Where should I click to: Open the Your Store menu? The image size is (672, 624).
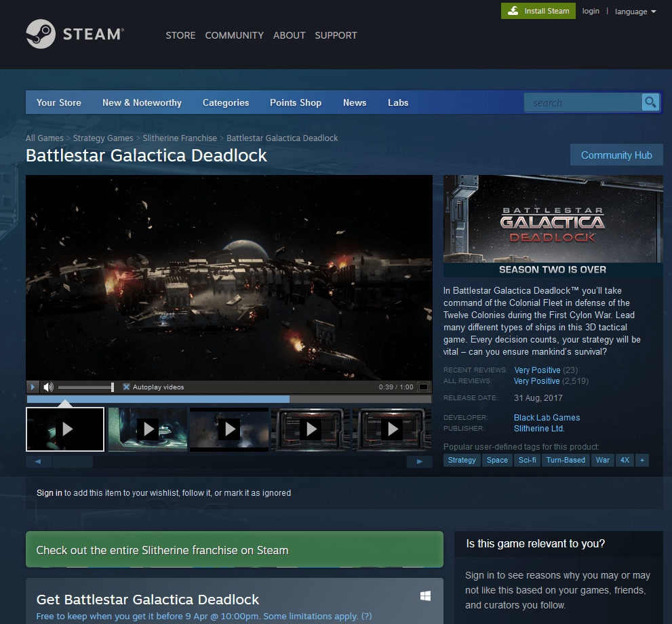(59, 102)
